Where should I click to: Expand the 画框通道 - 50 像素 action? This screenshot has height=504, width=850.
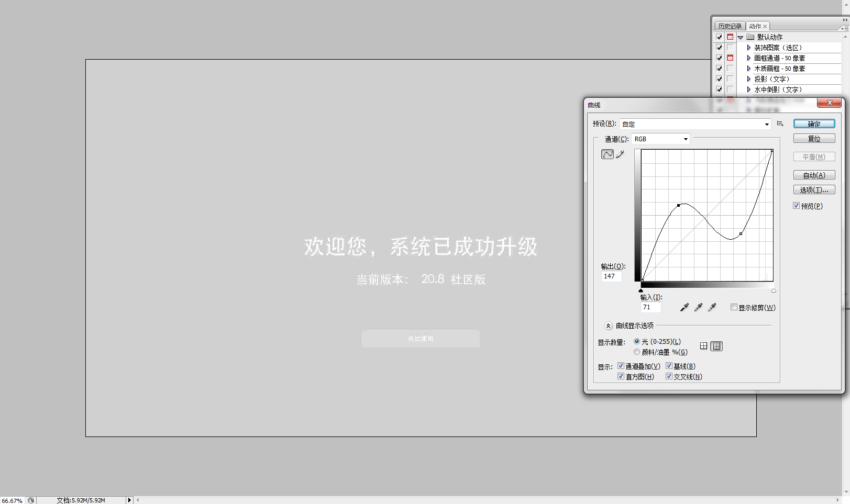(x=749, y=58)
